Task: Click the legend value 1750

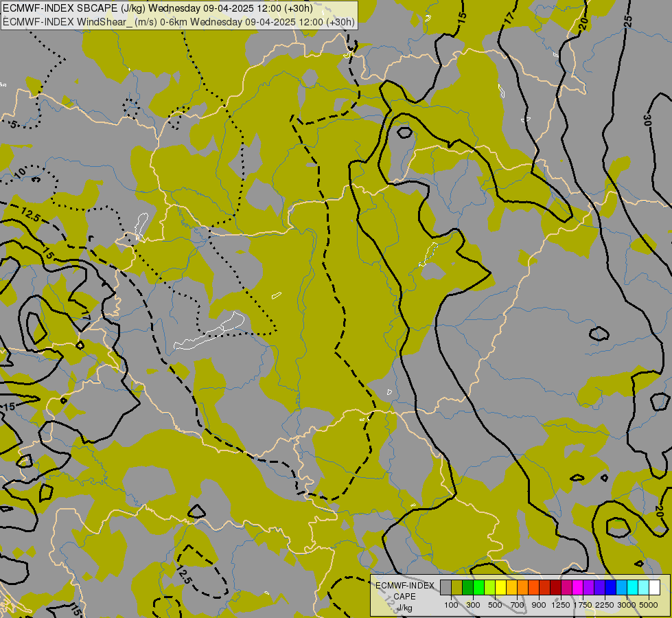Action: [x=583, y=605]
